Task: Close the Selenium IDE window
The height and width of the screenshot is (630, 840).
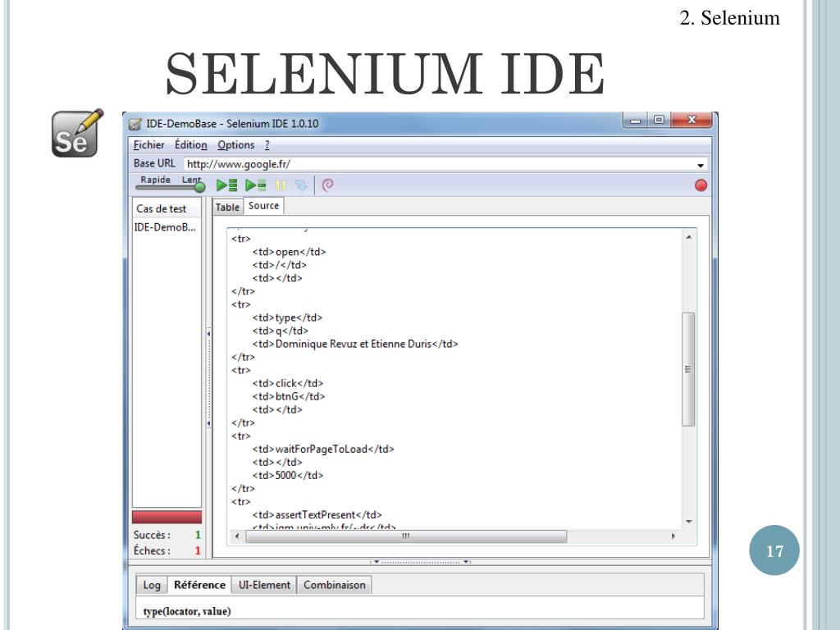Action: [x=691, y=120]
